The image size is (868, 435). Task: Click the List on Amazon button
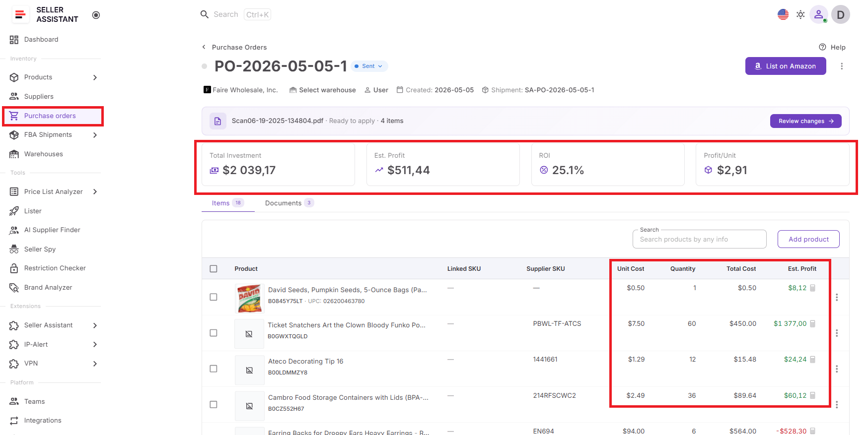786,66
